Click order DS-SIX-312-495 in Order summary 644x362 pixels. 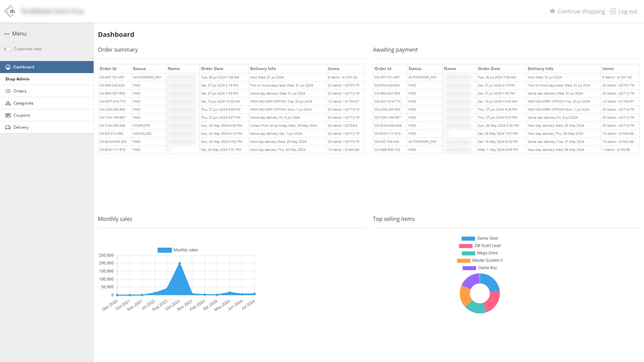(x=111, y=134)
